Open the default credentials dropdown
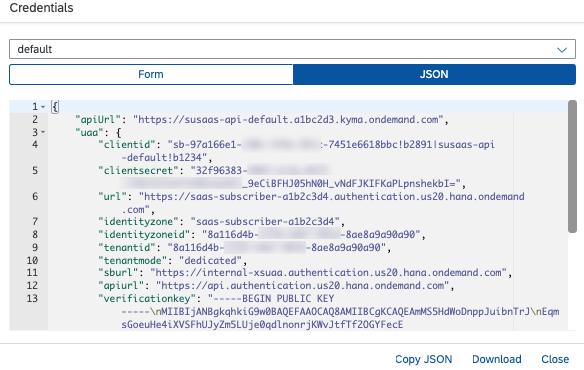Screen dimensions: 584x370 [292, 49]
